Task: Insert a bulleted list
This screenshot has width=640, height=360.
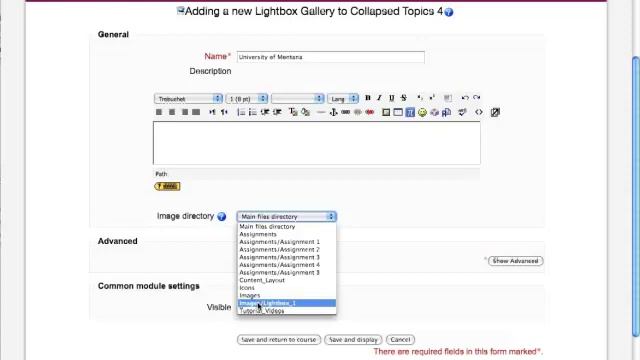Action: click(253, 112)
